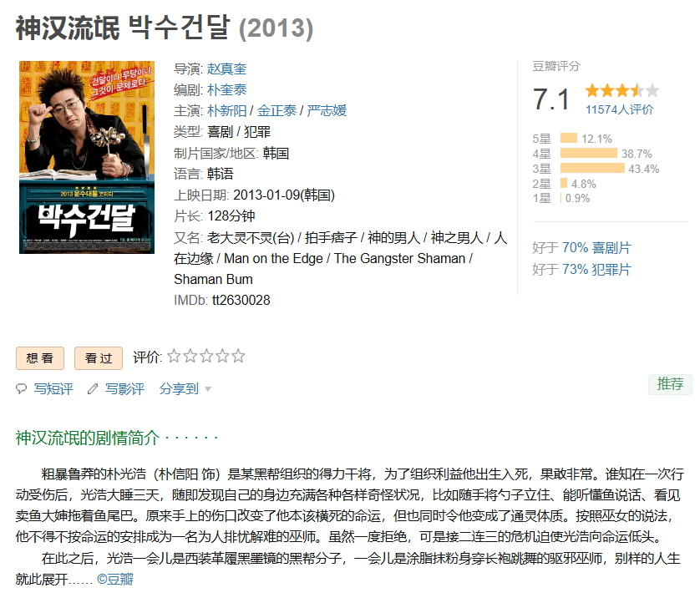This screenshot has width=700, height=598.
Task: Click the speech bubble icon beside 写短评
Action: pyautogui.click(x=21, y=388)
